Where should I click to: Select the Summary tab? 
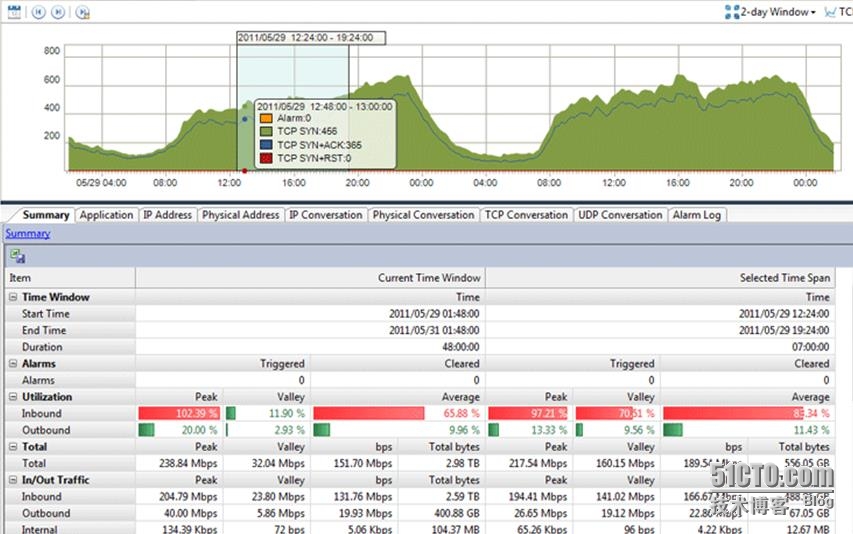click(x=45, y=215)
